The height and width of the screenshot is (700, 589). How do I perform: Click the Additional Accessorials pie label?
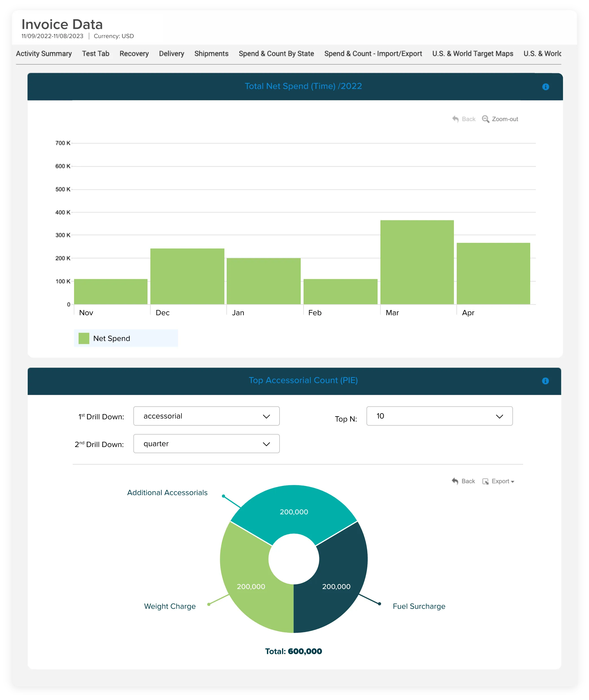[167, 492]
